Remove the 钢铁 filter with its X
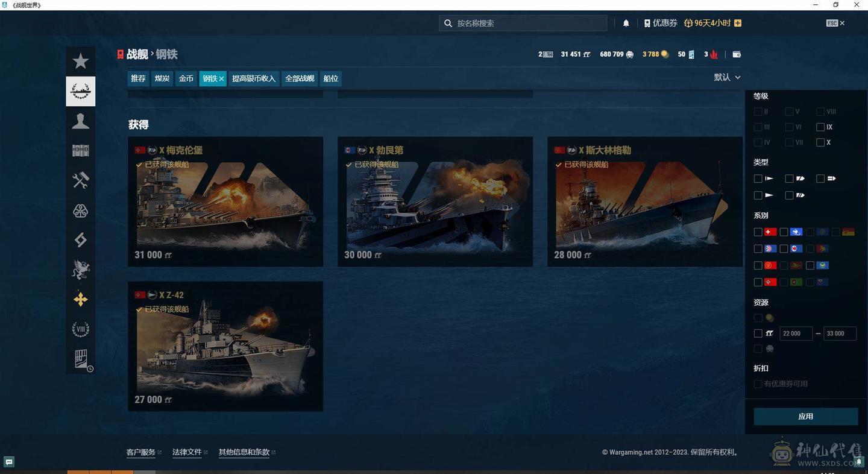868x474 pixels. point(221,78)
